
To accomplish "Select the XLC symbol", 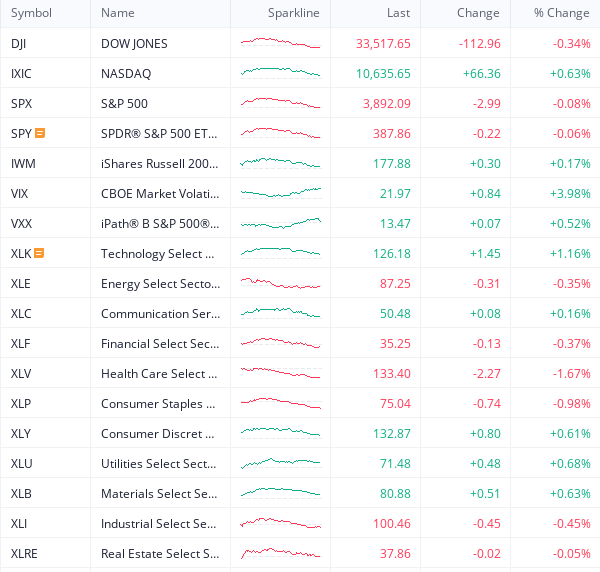I will tap(21, 313).
